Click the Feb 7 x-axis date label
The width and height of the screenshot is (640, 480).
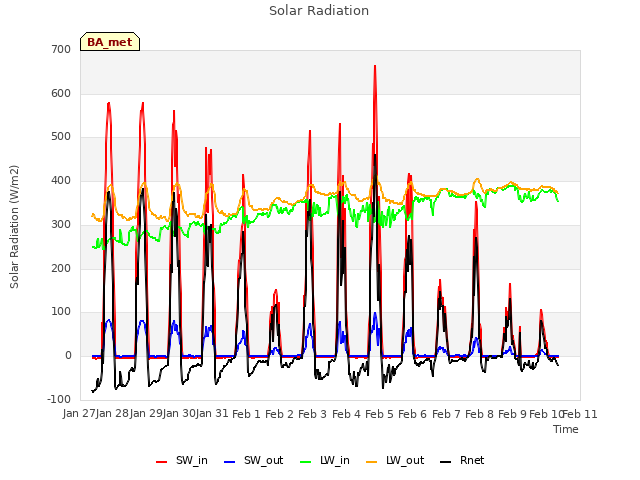[x=446, y=414]
